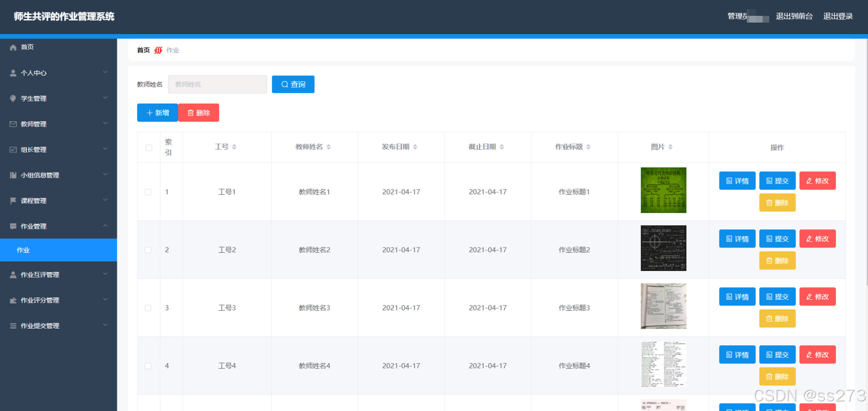Check the row 3 checkbox for 工号3
The width and height of the screenshot is (868, 411).
pos(148,308)
